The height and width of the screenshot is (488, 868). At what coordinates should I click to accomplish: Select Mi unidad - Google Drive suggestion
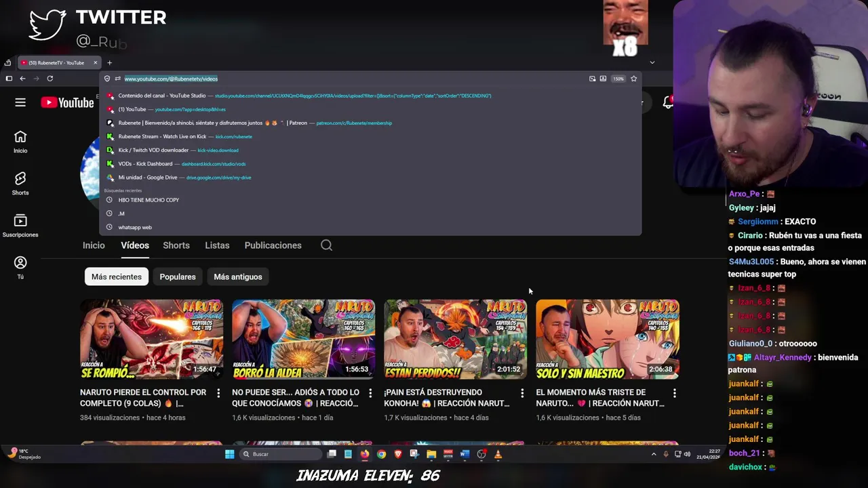click(370, 177)
